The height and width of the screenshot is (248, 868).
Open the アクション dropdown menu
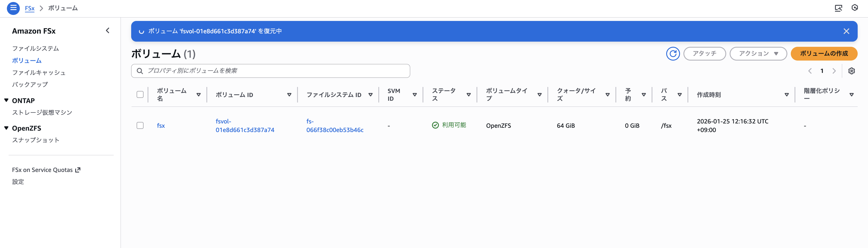coord(758,54)
